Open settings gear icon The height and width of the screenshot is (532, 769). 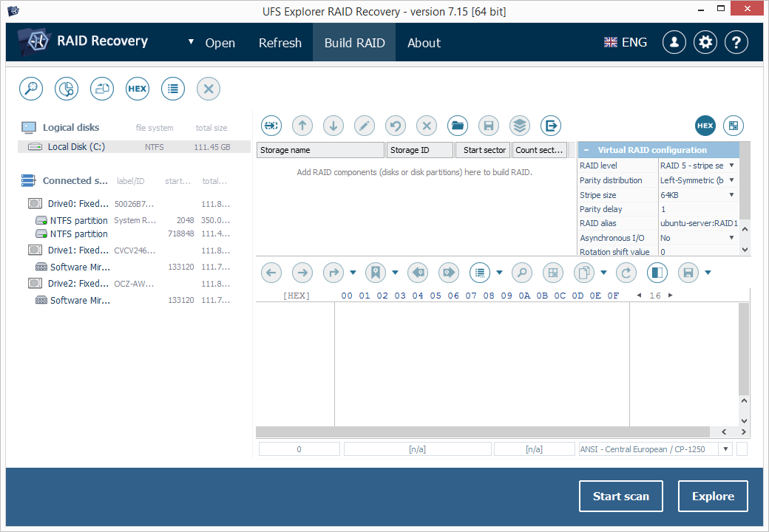(705, 43)
